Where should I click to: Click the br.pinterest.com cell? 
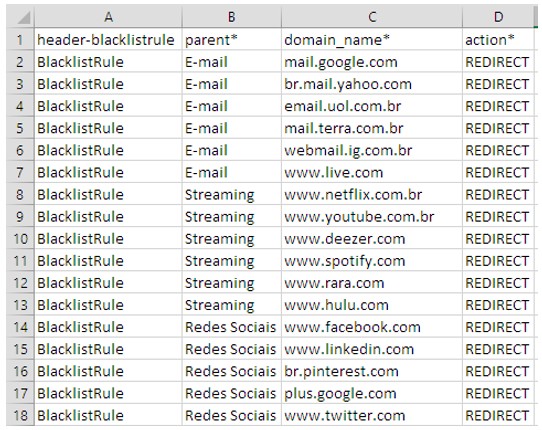[372, 371]
